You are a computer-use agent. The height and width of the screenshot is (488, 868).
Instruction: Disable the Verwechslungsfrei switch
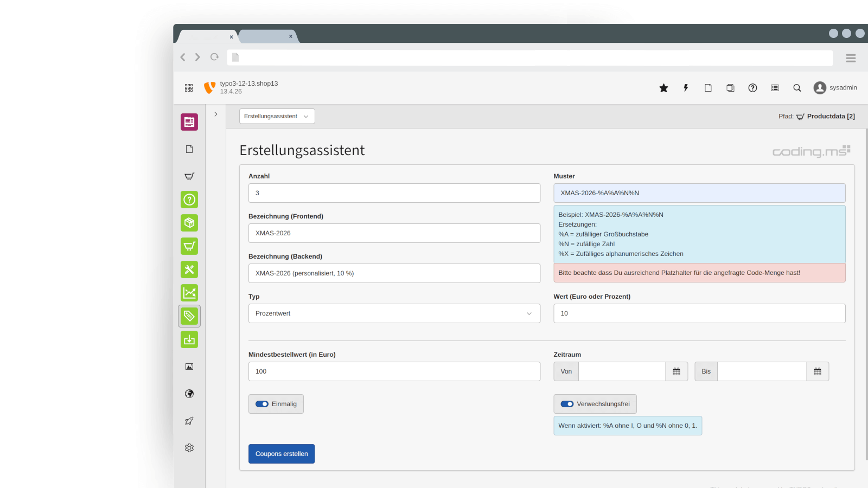(x=567, y=404)
